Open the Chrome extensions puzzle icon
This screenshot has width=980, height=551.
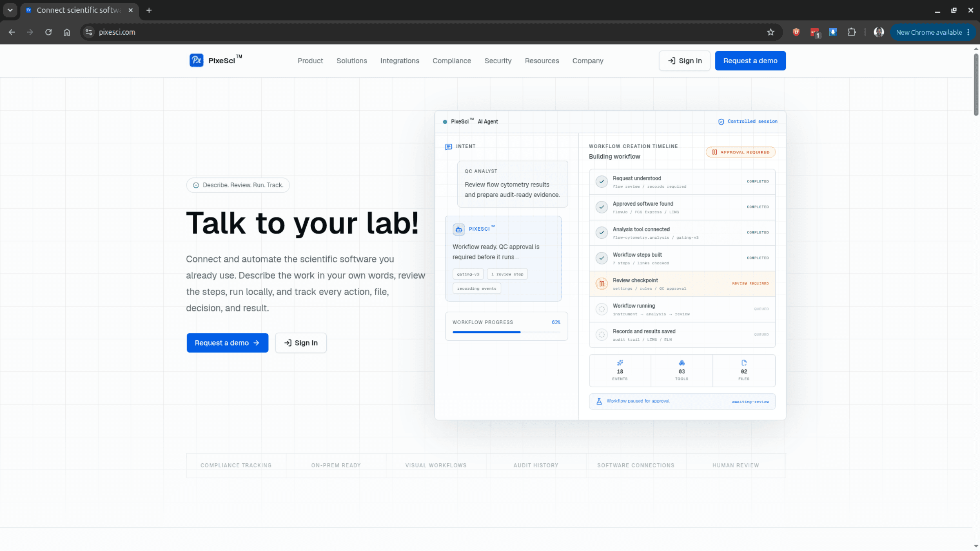[x=851, y=32]
